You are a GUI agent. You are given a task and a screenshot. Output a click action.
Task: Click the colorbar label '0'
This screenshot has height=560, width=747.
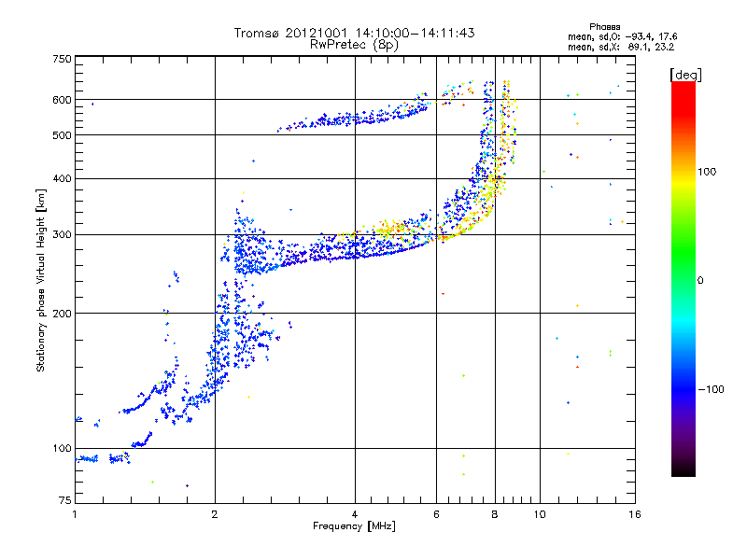point(700,281)
